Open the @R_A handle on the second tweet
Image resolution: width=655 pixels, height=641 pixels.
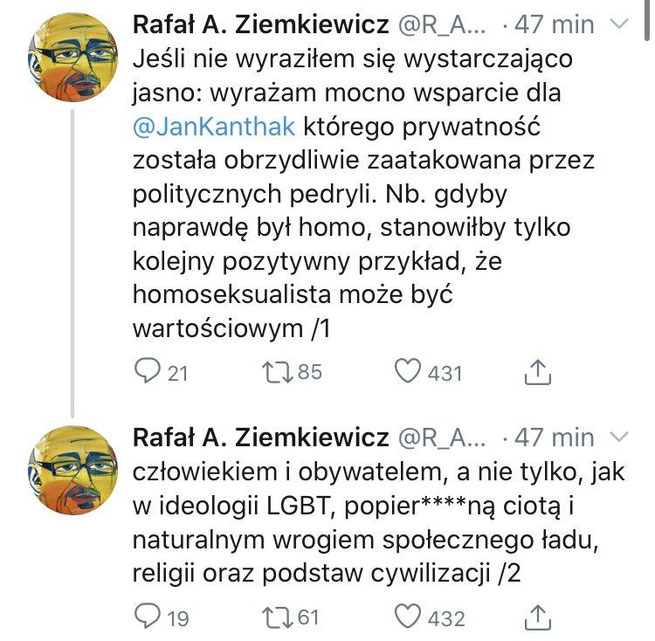[442, 438]
